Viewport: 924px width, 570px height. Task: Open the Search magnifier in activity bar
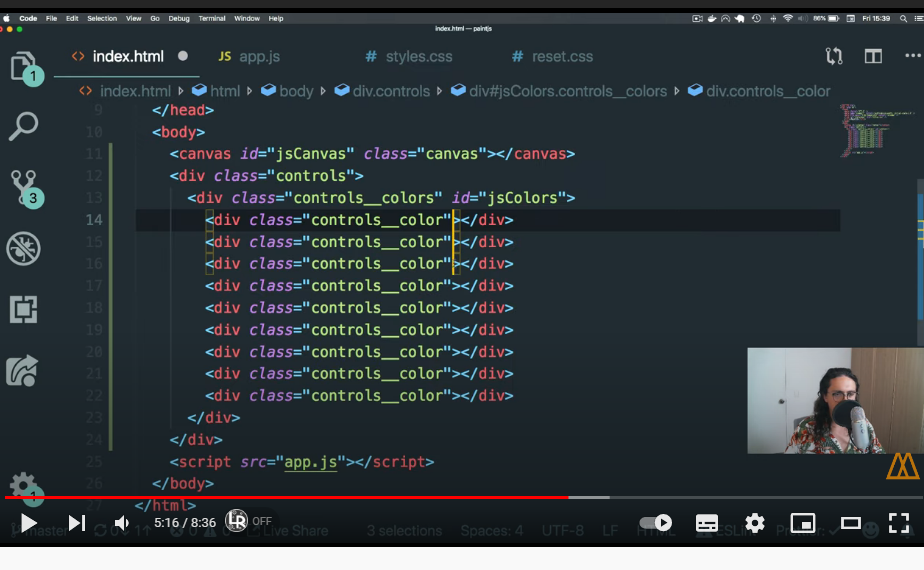(x=24, y=126)
